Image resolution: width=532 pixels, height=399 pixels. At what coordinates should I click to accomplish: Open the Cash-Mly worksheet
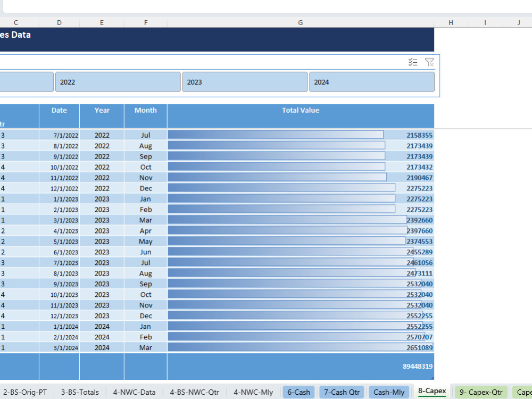(x=389, y=392)
